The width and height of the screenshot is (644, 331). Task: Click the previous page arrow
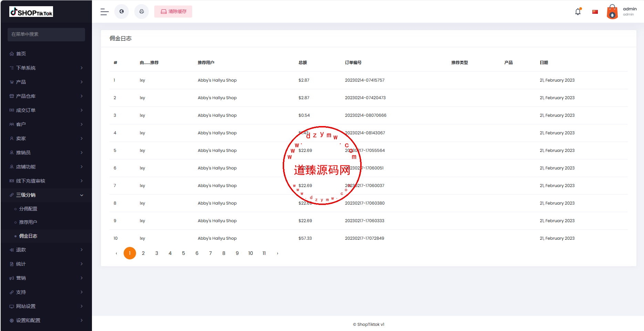(x=116, y=253)
